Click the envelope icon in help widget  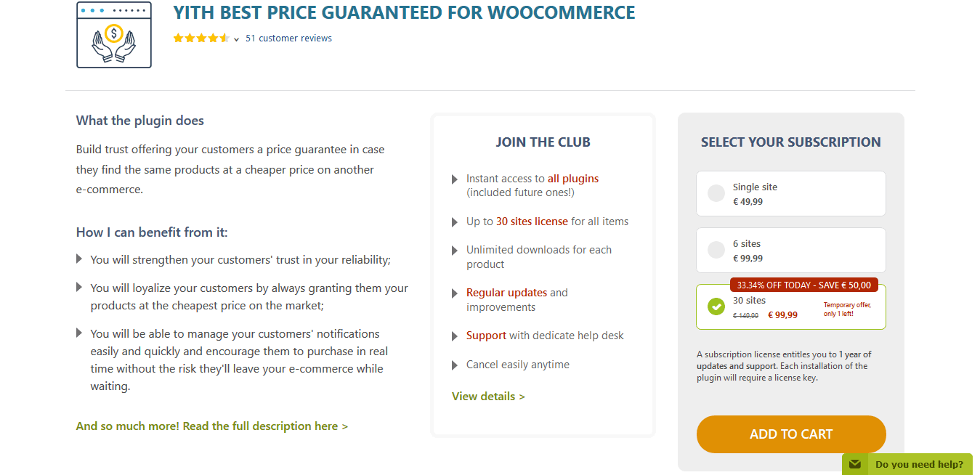pyautogui.click(x=855, y=464)
